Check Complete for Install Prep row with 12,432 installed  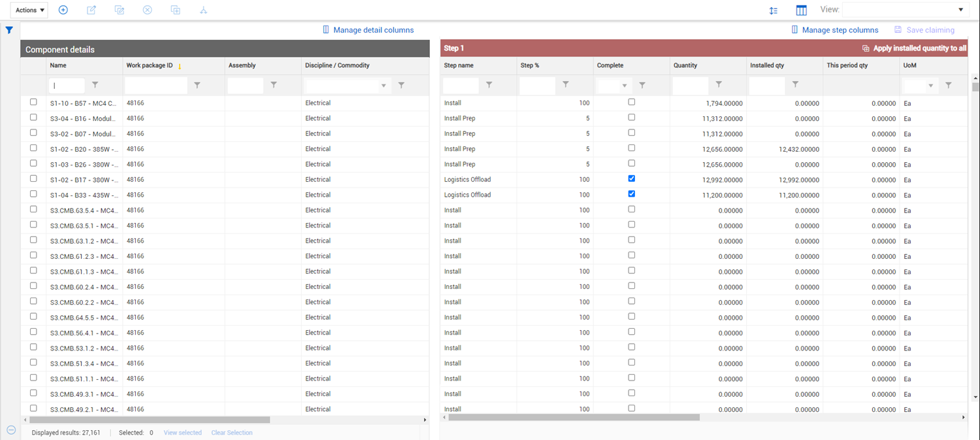point(631,148)
